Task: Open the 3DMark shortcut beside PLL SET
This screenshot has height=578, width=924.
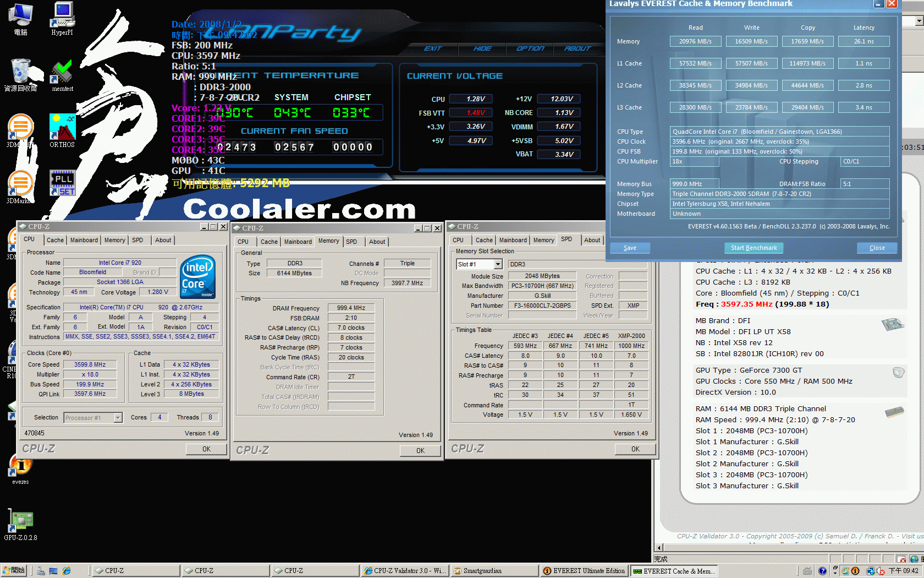Action: pos(21,187)
